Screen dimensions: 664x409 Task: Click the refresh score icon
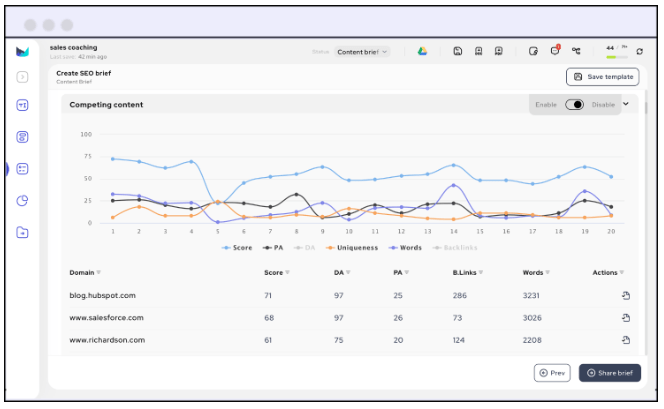[x=639, y=51]
